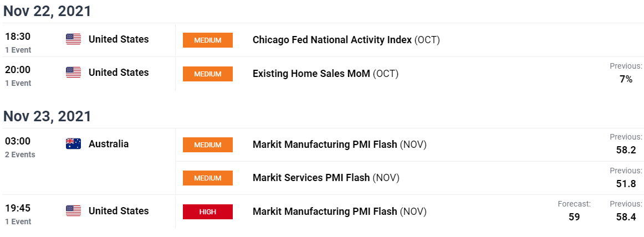
Task: Open Markit Services PMI Flash event
Action: point(326,178)
